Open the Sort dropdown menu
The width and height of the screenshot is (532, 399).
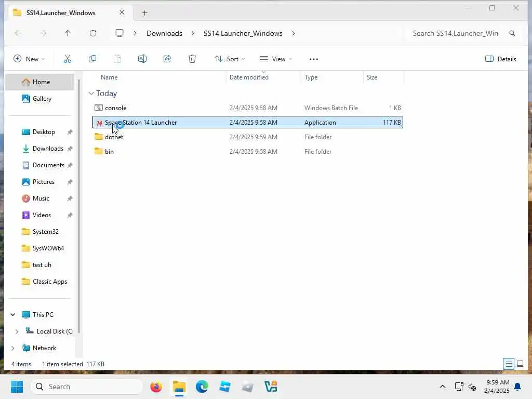point(229,59)
